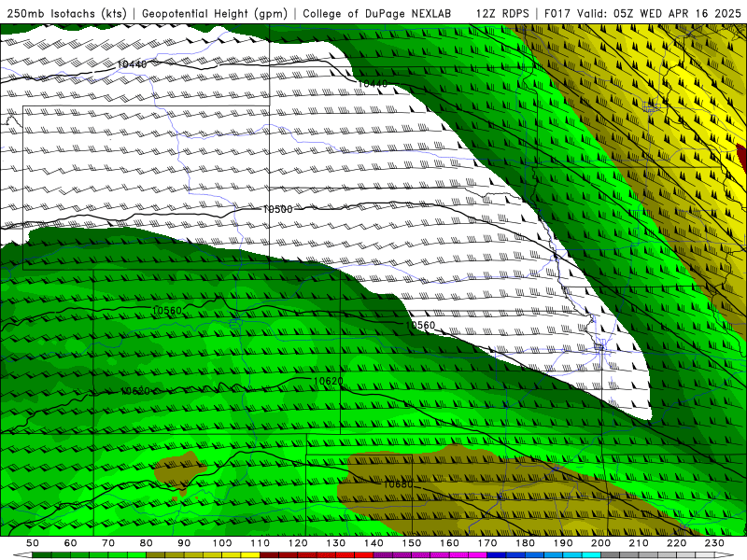Click the 'College of DuPage NEXLAB' label

tap(377, 14)
